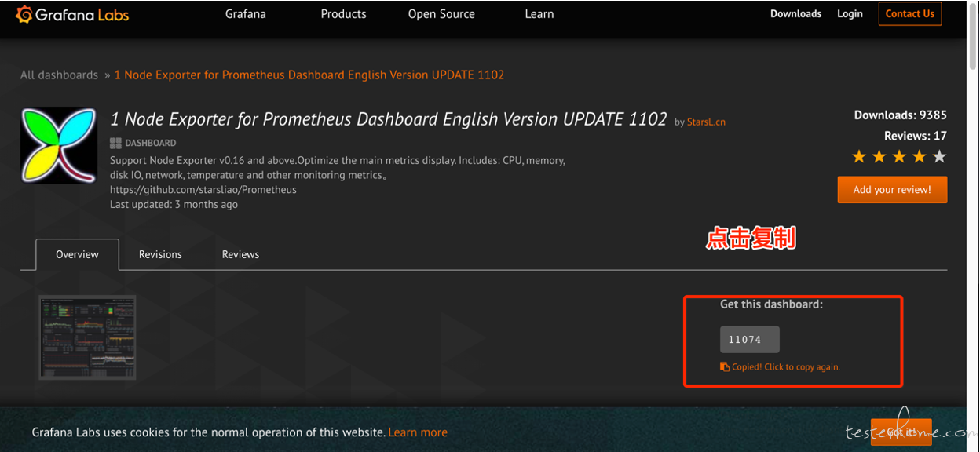Click the Node Exporter breadcrumb title
The width and height of the screenshot is (980, 452).
[309, 75]
